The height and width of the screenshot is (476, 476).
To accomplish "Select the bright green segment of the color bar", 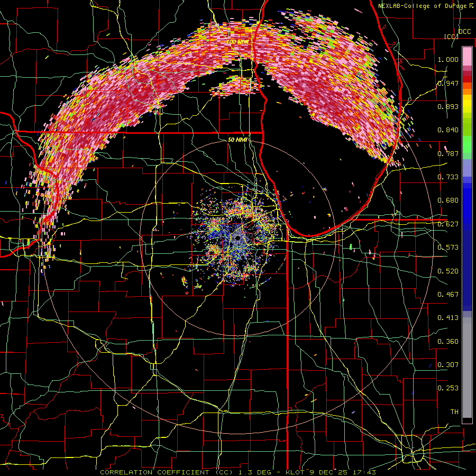I will pos(467,144).
